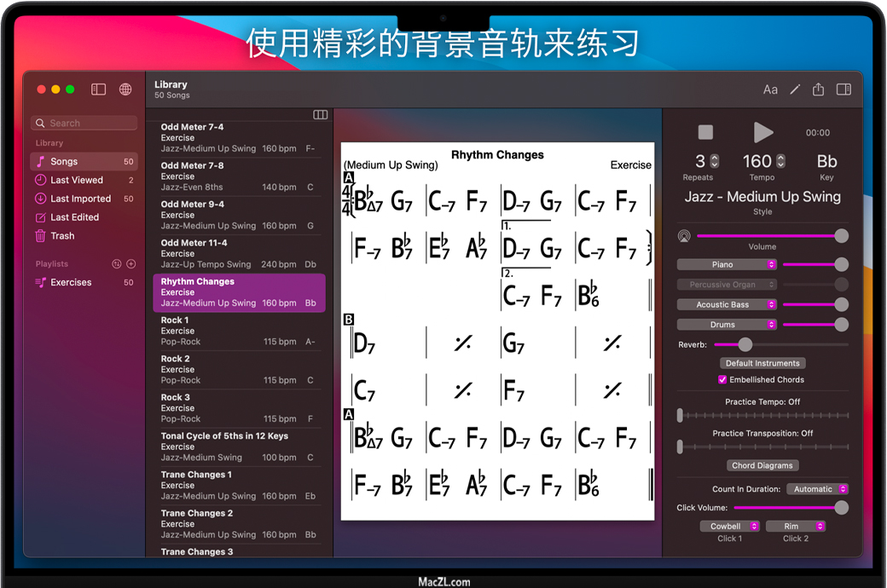Open the share icon
Image resolution: width=887 pixels, height=588 pixels.
coord(818,89)
